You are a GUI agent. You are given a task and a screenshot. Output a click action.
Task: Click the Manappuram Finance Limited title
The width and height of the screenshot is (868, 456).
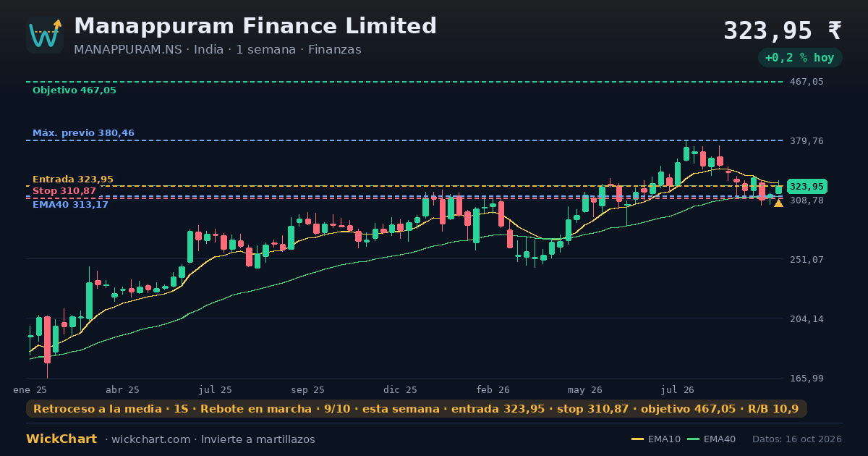(x=255, y=26)
